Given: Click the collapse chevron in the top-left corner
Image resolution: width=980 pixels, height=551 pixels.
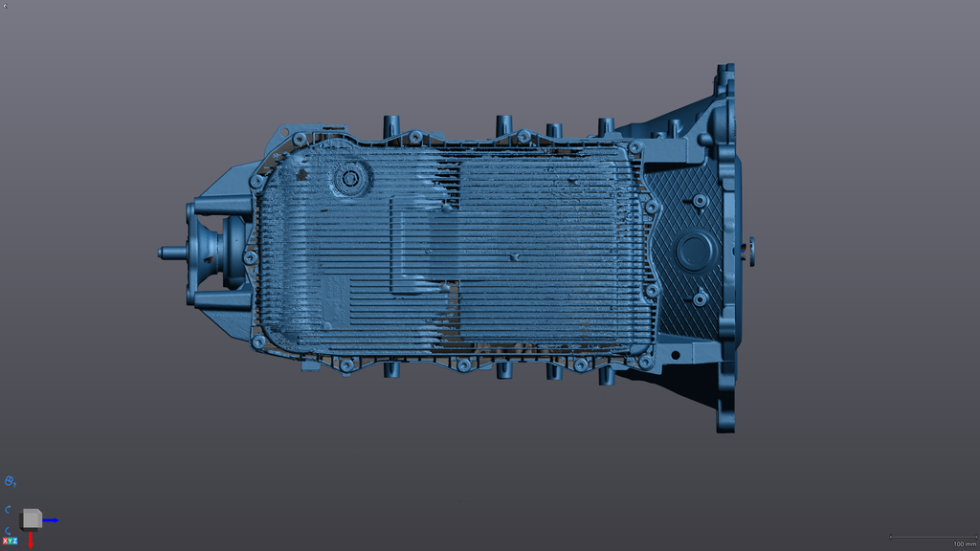Looking at the screenshot, I should click(5, 5).
